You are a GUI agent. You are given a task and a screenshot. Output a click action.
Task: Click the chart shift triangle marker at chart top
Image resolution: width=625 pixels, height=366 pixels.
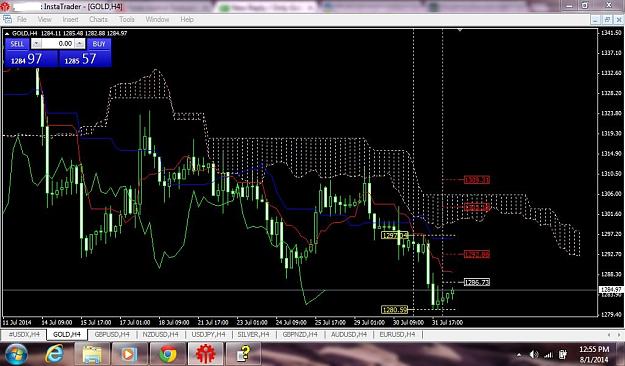click(460, 30)
